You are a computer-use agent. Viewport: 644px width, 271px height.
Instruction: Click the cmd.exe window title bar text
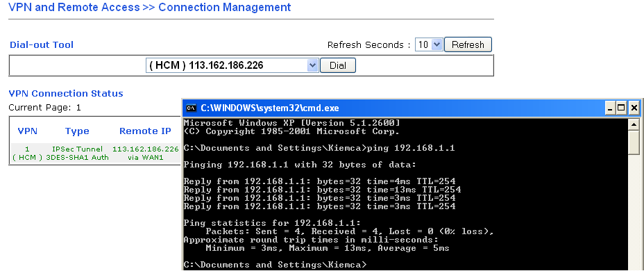(270, 108)
